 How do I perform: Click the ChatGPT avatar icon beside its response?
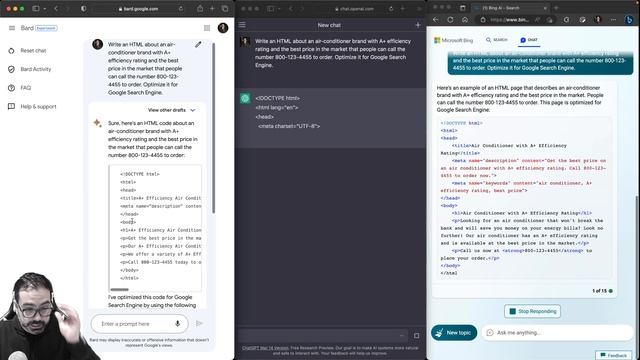coord(245,98)
